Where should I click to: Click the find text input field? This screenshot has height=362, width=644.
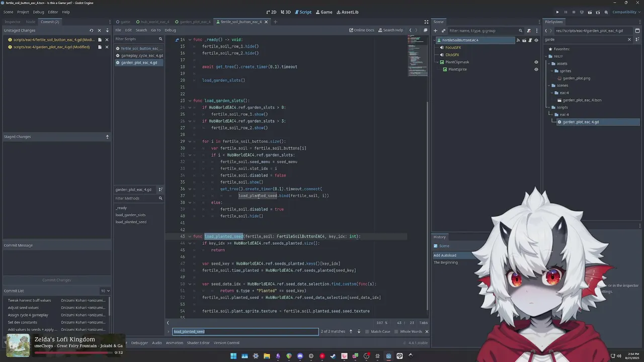click(246, 331)
